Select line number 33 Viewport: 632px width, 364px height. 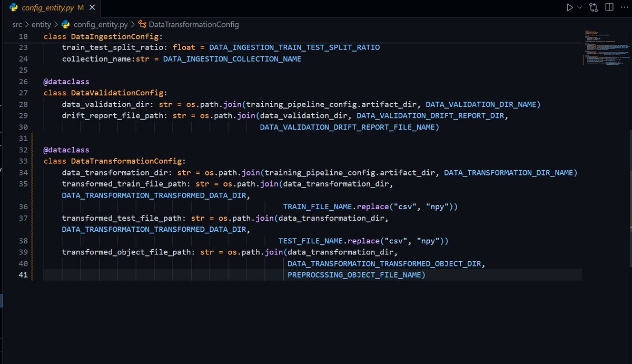tap(23, 161)
